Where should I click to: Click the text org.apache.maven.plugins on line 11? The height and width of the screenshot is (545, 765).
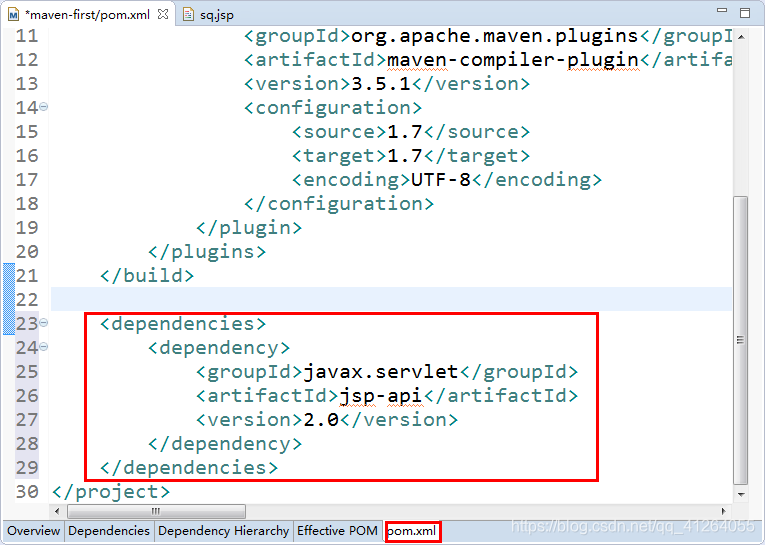(x=495, y=36)
